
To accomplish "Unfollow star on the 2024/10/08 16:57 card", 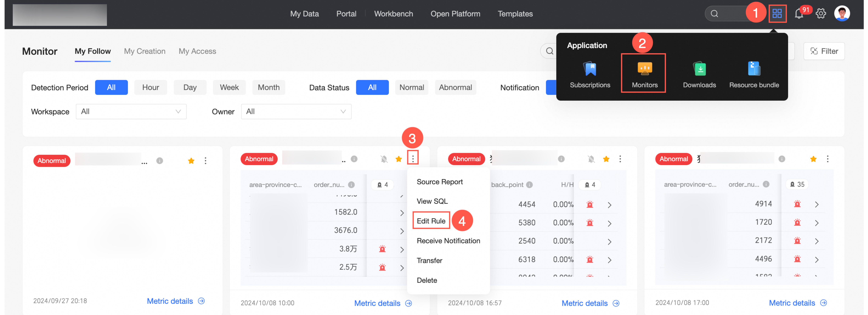I will 606,159.
